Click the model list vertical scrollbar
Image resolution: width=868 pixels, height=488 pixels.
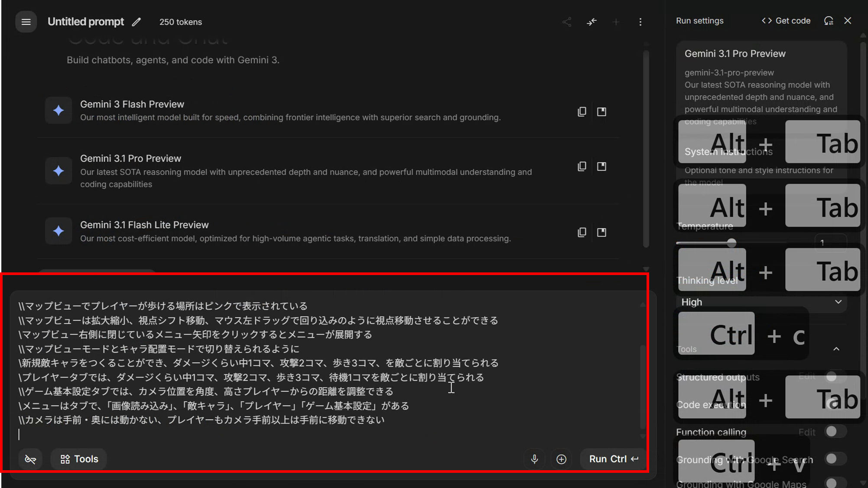tap(646, 150)
